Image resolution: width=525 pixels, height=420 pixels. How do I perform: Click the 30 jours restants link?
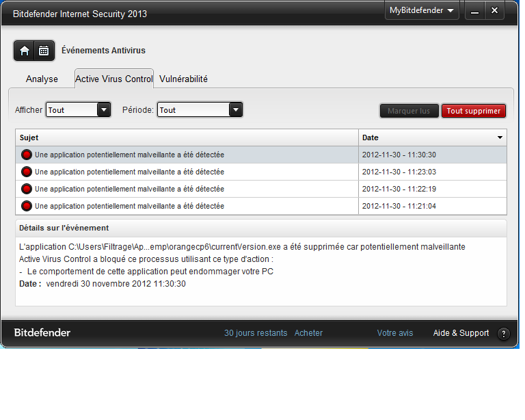[x=256, y=333]
